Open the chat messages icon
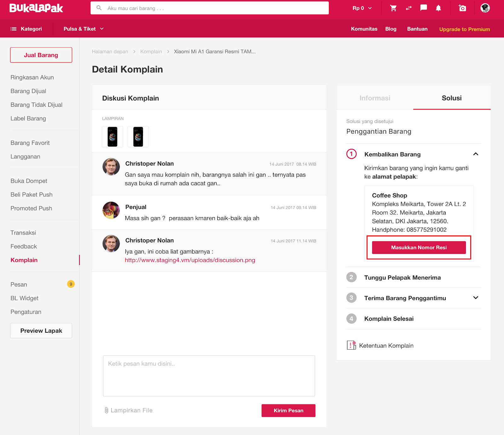 (x=424, y=8)
